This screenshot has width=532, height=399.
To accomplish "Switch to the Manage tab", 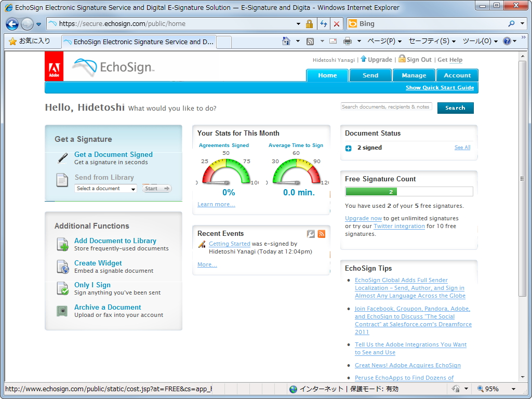I will pyautogui.click(x=414, y=75).
